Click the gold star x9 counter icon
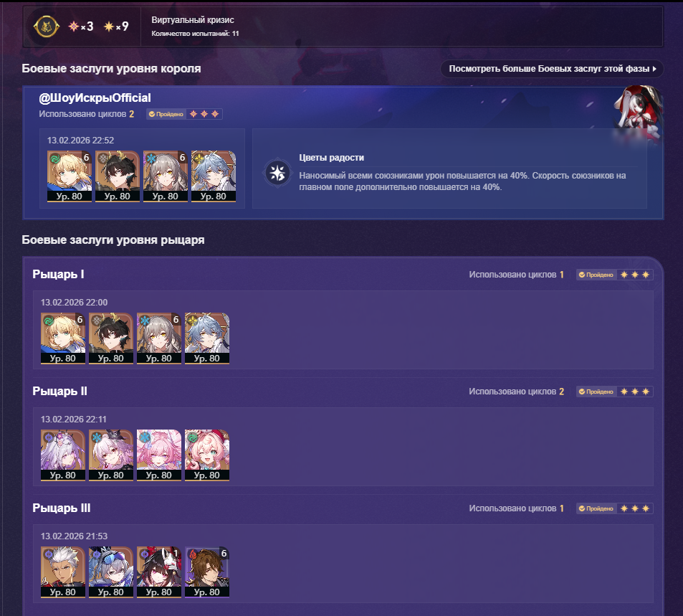683x616 pixels. coord(109,27)
